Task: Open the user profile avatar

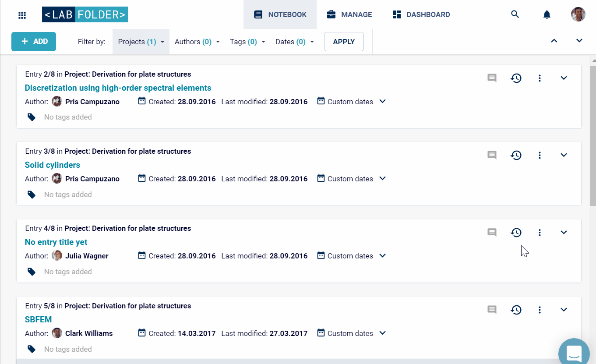Action: tap(578, 14)
